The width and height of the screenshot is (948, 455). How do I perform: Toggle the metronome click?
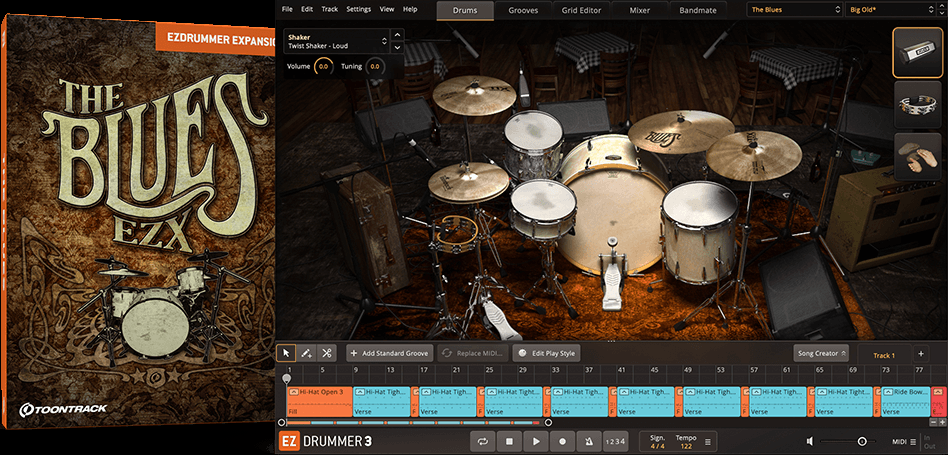(x=589, y=442)
